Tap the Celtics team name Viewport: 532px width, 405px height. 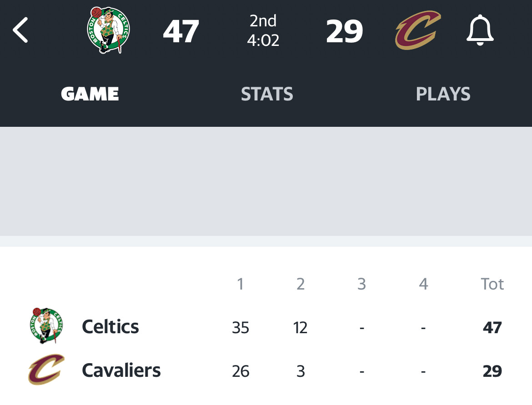pos(110,327)
